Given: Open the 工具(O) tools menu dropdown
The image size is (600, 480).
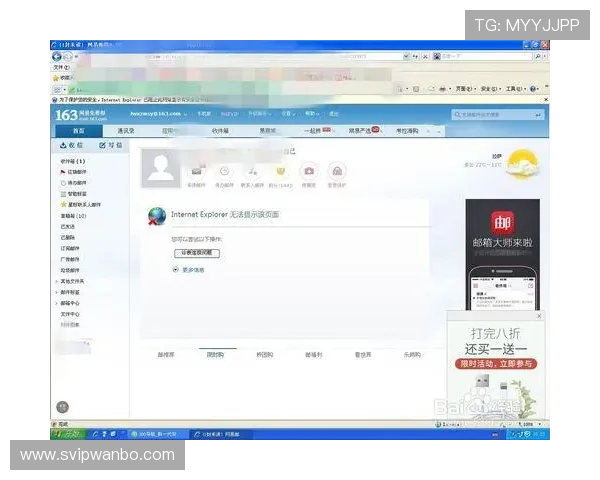Looking at the screenshot, I should tap(516, 89).
